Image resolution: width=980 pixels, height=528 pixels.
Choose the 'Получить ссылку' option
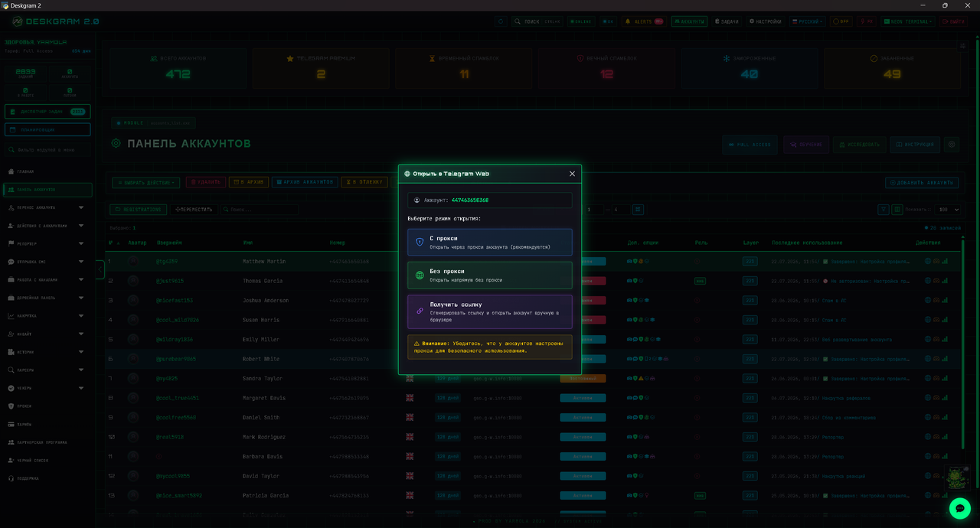tap(489, 311)
